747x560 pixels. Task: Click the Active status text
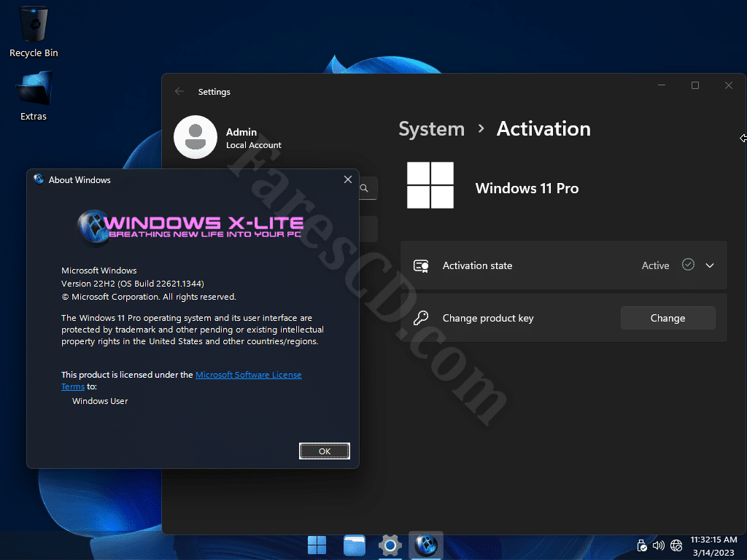pos(656,265)
